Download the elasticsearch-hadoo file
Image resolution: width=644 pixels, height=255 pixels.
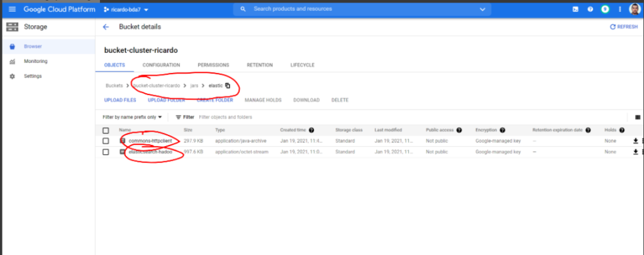pyautogui.click(x=635, y=152)
